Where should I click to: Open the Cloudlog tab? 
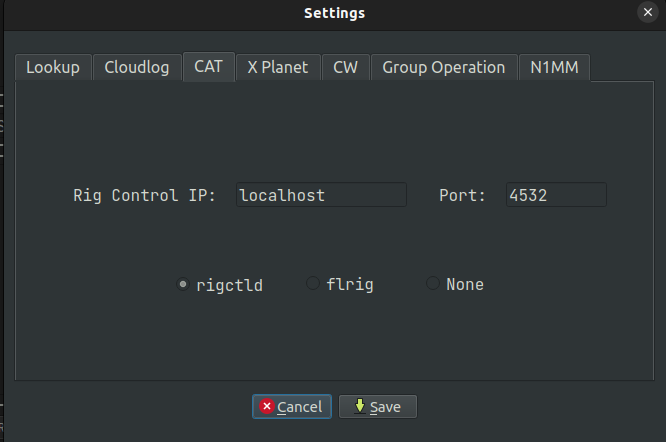(137, 67)
